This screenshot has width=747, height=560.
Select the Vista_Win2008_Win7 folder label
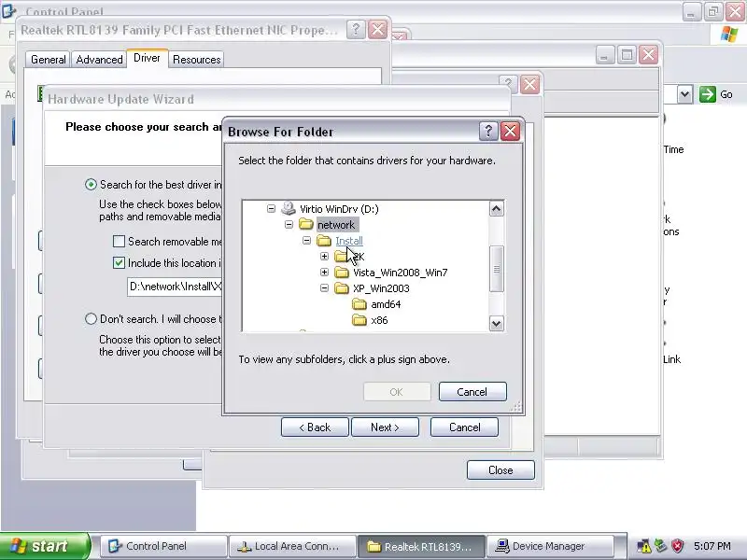[x=401, y=273]
